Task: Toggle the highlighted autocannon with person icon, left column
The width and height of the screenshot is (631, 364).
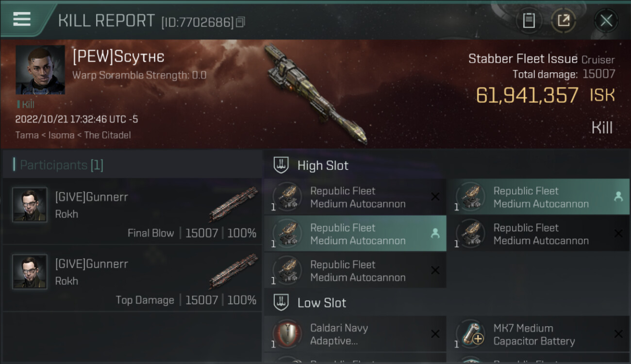Action: point(355,234)
